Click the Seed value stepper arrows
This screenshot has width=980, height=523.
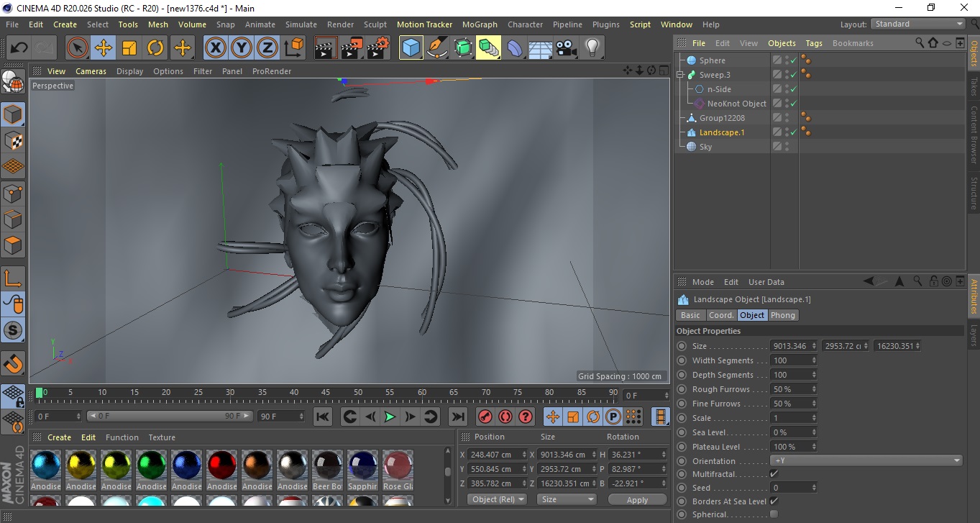814,488
